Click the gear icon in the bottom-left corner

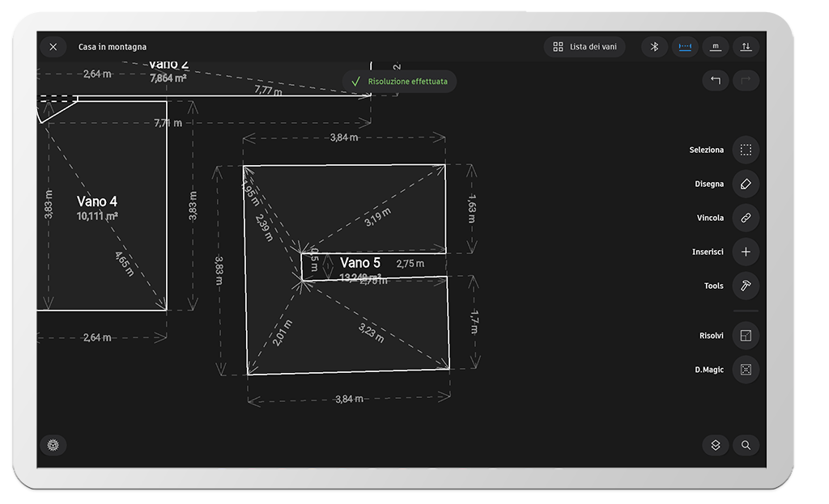53,445
